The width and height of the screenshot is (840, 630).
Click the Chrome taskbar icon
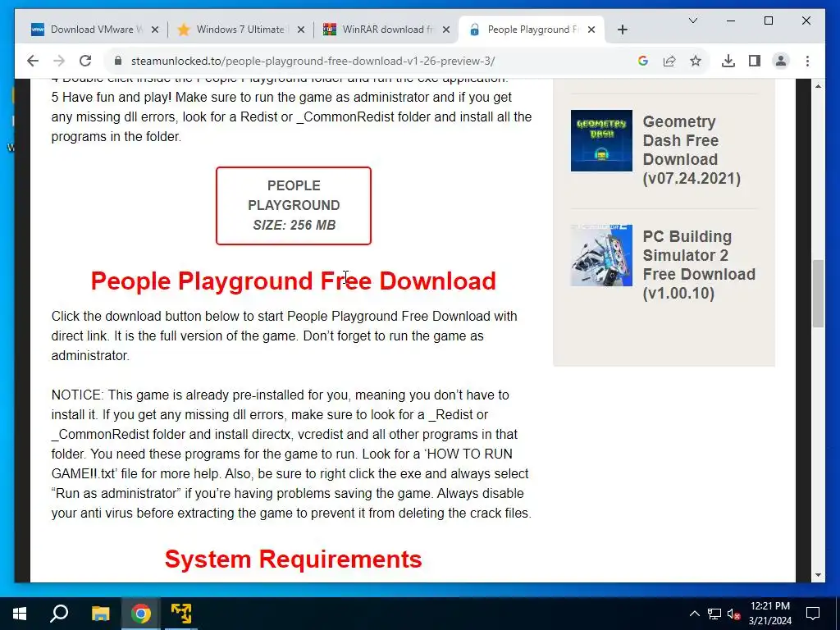(x=141, y=614)
